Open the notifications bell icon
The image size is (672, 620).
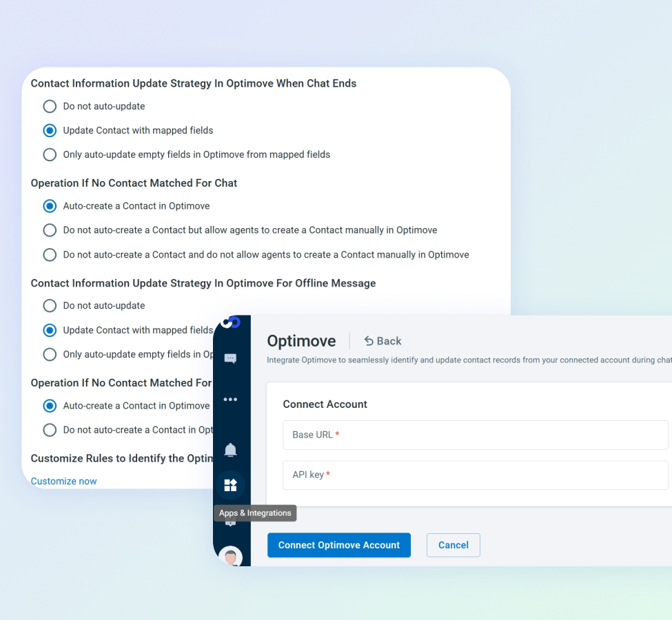[x=231, y=450]
